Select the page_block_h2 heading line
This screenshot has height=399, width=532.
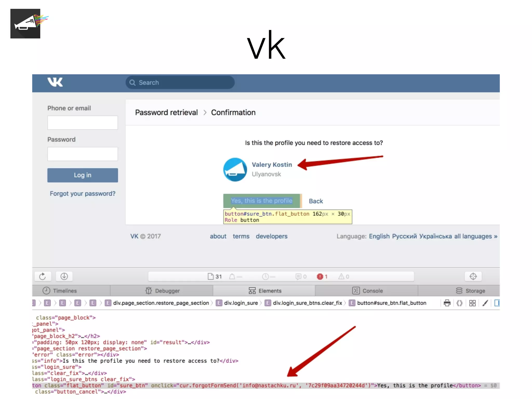[x=66, y=336]
